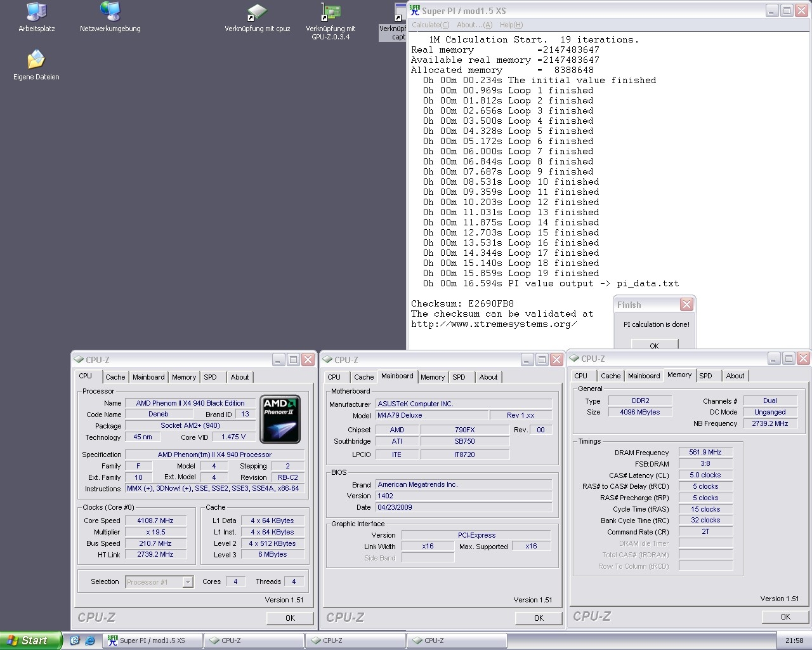Click the M4A79 Deluxe model field
This screenshot has height=650, width=812.
coord(432,415)
